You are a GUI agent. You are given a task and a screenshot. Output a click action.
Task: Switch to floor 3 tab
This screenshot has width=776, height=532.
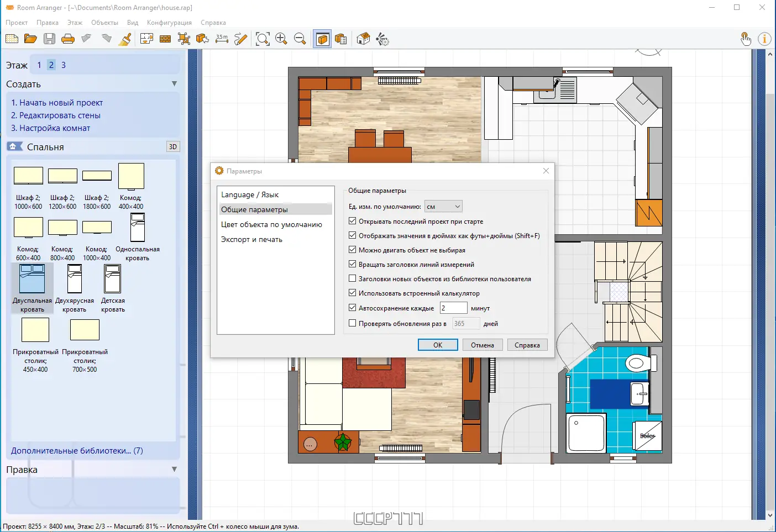[x=64, y=65]
